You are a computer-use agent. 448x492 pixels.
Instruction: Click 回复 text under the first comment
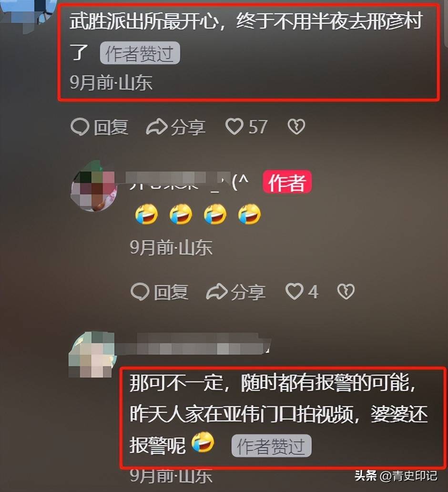(x=112, y=127)
